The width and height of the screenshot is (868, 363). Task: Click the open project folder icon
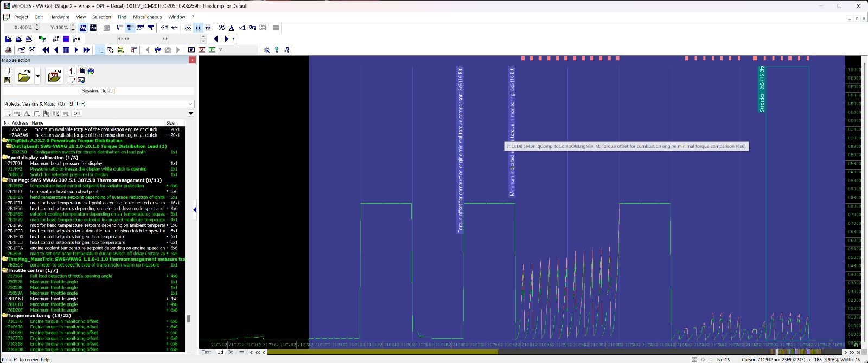pyautogui.click(x=24, y=76)
